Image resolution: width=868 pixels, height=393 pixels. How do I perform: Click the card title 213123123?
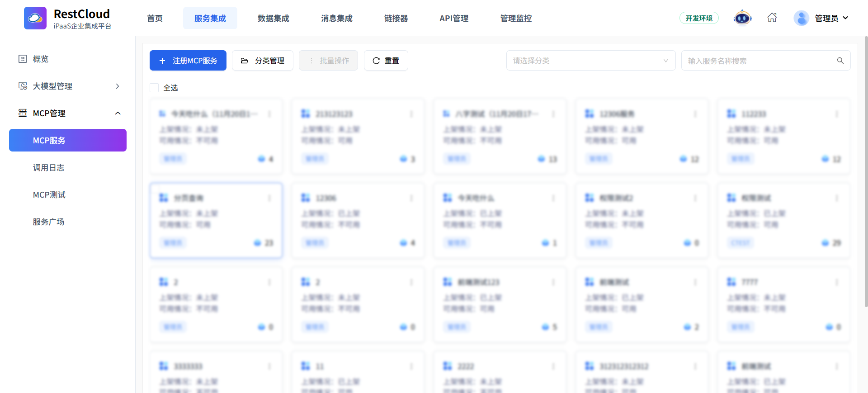pyautogui.click(x=334, y=114)
